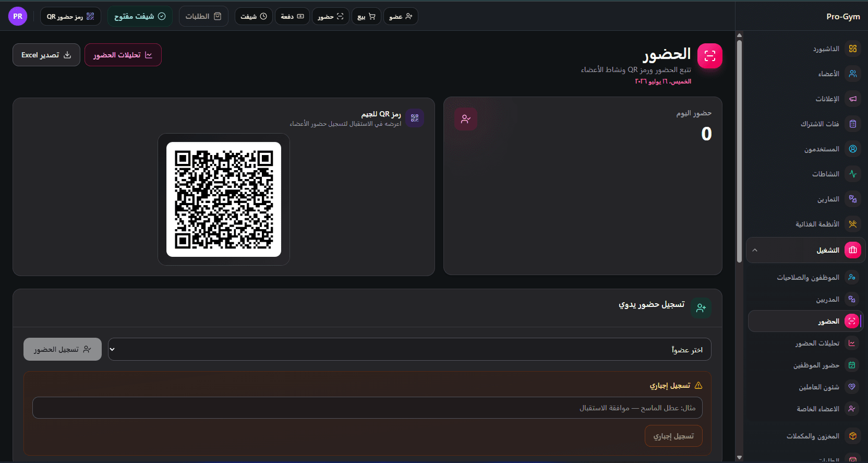Click the orange تسجيل إجباري button
The width and height of the screenshot is (868, 463).
[x=673, y=436]
